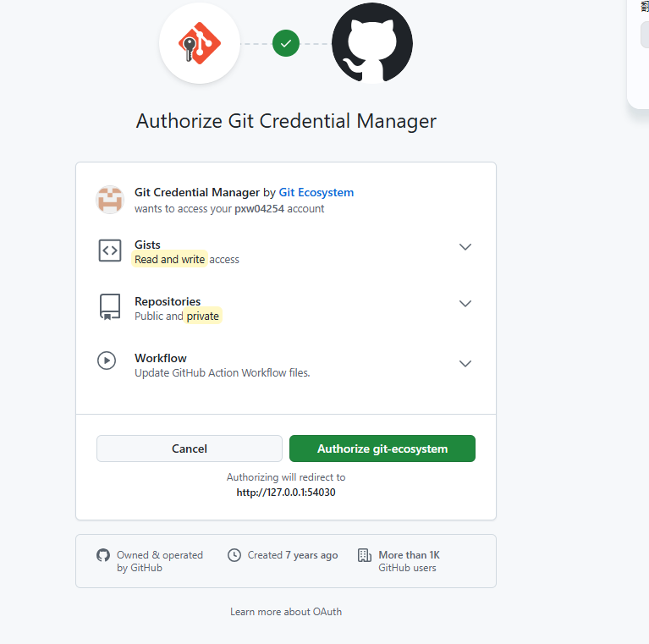Screen dimensions: 649x644
Task: Click the Git Ecosystem avatar image
Action: click(x=110, y=200)
